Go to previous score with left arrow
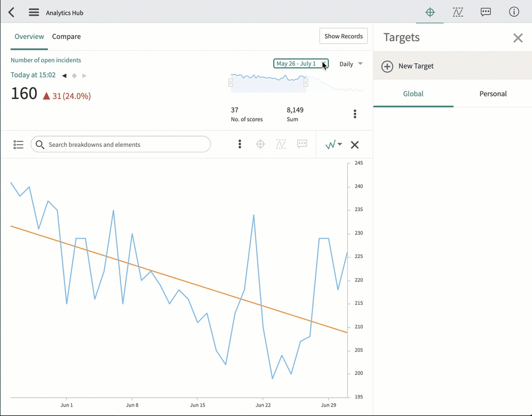Screen dimensions: 532x416 coord(64,76)
